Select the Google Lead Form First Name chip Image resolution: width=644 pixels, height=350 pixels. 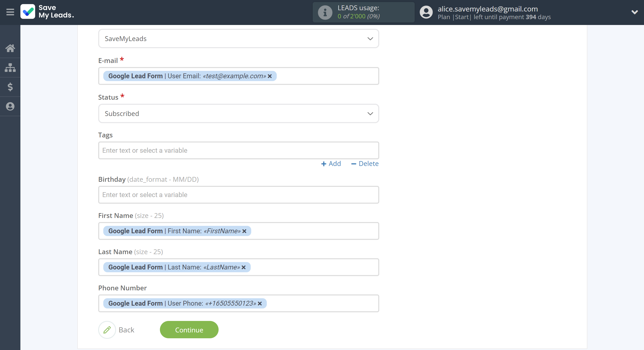[177, 231]
